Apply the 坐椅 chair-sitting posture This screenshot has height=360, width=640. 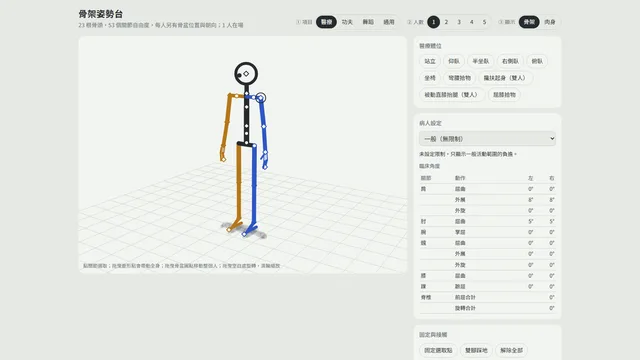coord(430,78)
